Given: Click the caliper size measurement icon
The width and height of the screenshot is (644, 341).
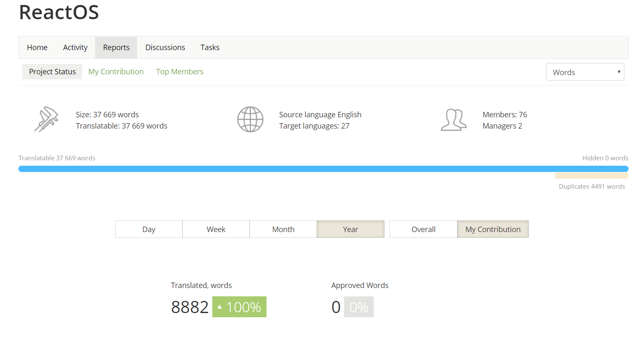Looking at the screenshot, I should click(x=46, y=120).
